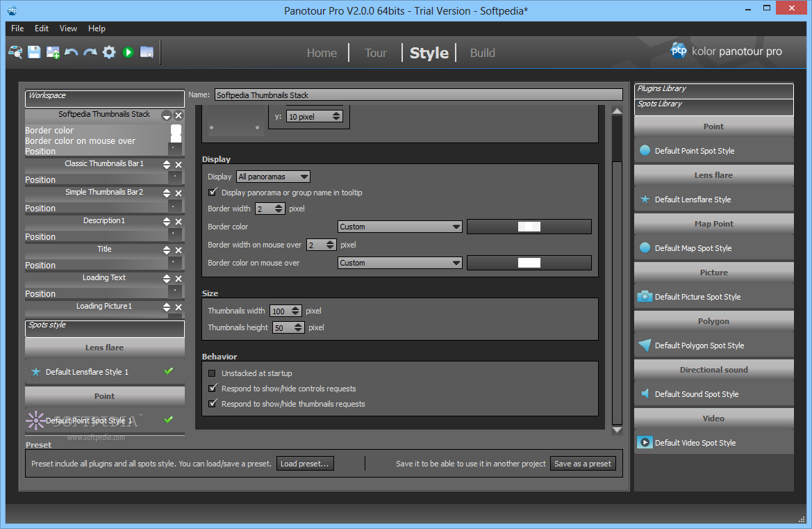Viewport: 812px width, 529px height.
Task: Select Default Polygon Spot Style entry
Action: [713, 345]
